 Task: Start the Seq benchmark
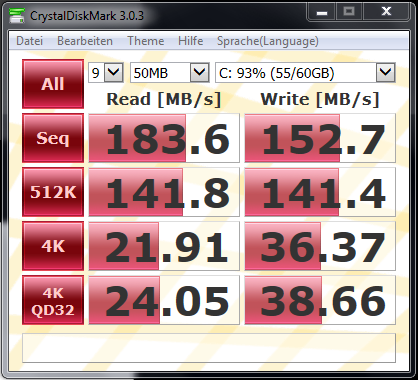53,138
